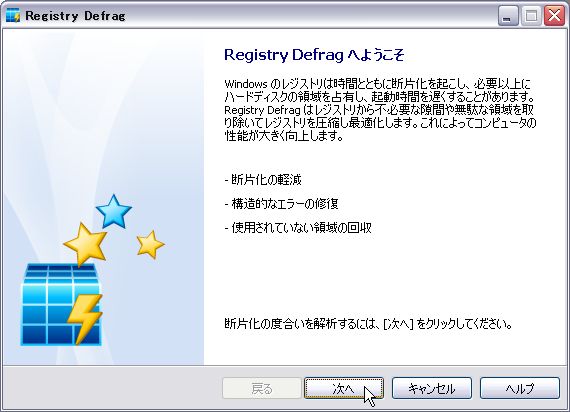
Task: Click the Registry Defrag title bar icon
Action: (13, 16)
